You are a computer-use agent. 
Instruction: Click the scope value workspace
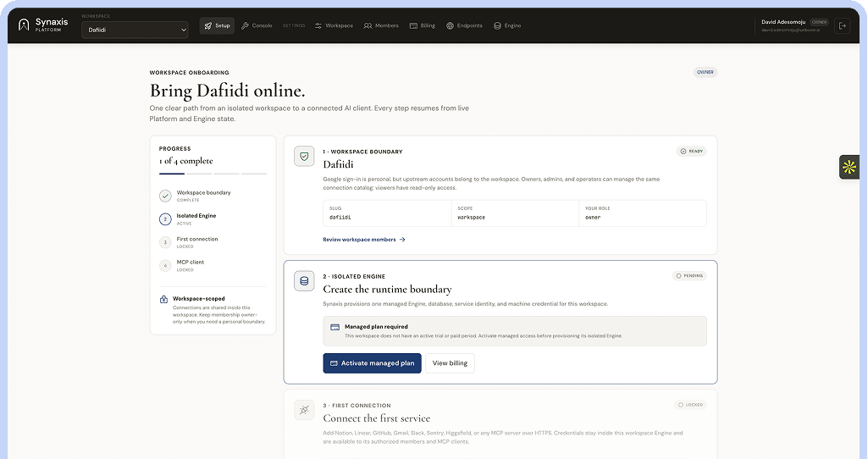[x=471, y=218]
